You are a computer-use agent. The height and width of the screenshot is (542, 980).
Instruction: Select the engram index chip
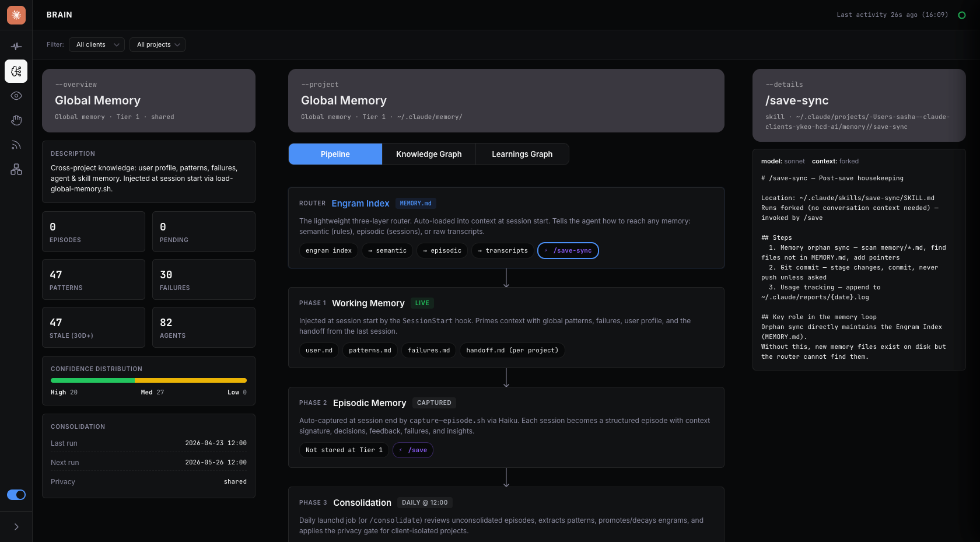(328, 251)
